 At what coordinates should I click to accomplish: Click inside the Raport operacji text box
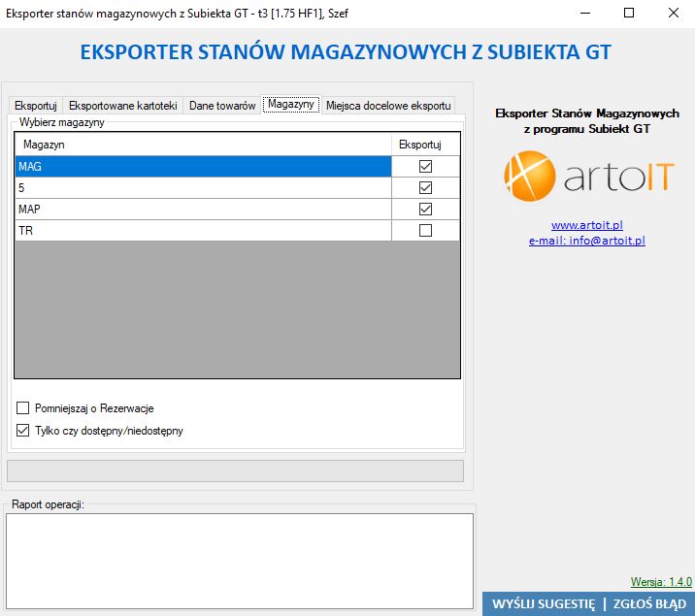coord(239,560)
